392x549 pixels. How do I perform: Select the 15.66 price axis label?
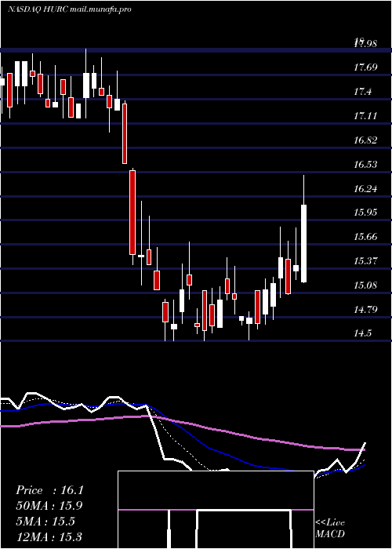click(x=366, y=237)
